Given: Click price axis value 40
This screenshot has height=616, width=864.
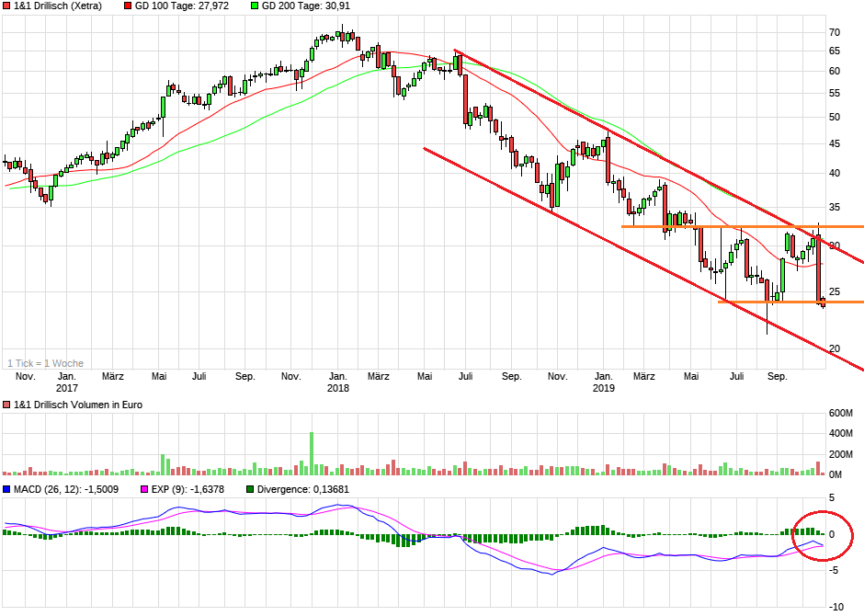Looking at the screenshot, I should (835, 173).
